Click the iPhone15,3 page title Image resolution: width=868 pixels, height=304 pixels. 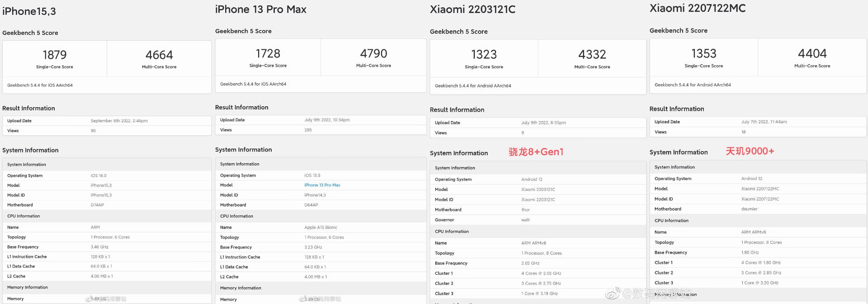[29, 11]
